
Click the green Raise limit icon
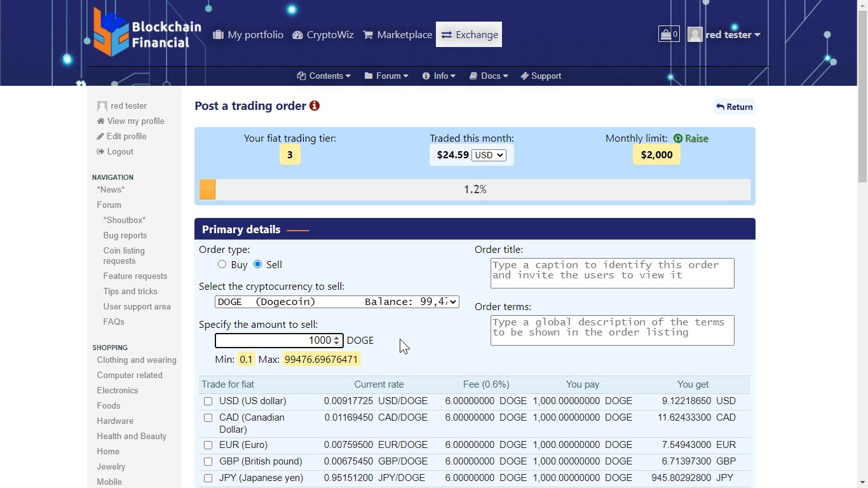tap(678, 139)
